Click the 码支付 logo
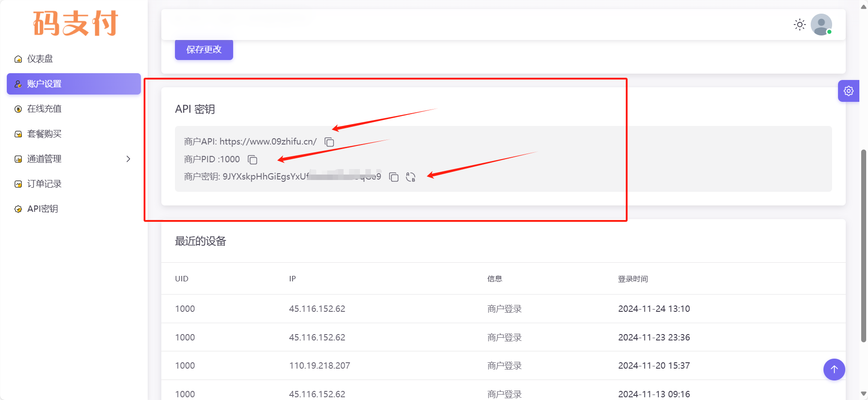The height and width of the screenshot is (400, 868). [75, 23]
